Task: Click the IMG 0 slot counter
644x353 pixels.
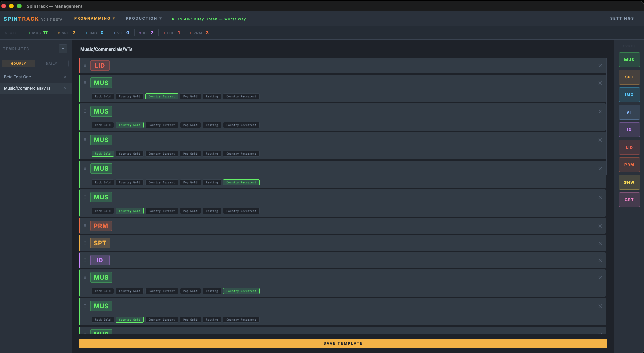Action: point(95,33)
